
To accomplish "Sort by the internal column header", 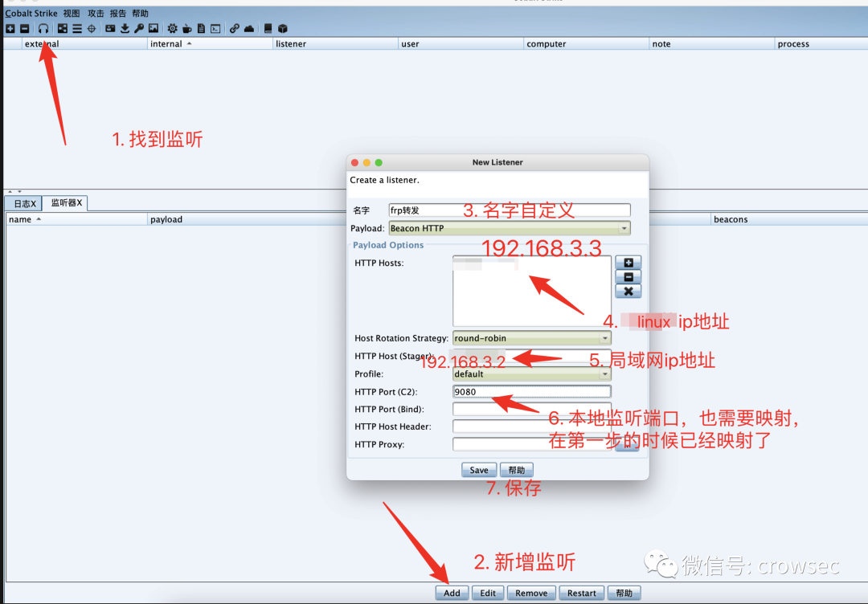I will point(210,43).
